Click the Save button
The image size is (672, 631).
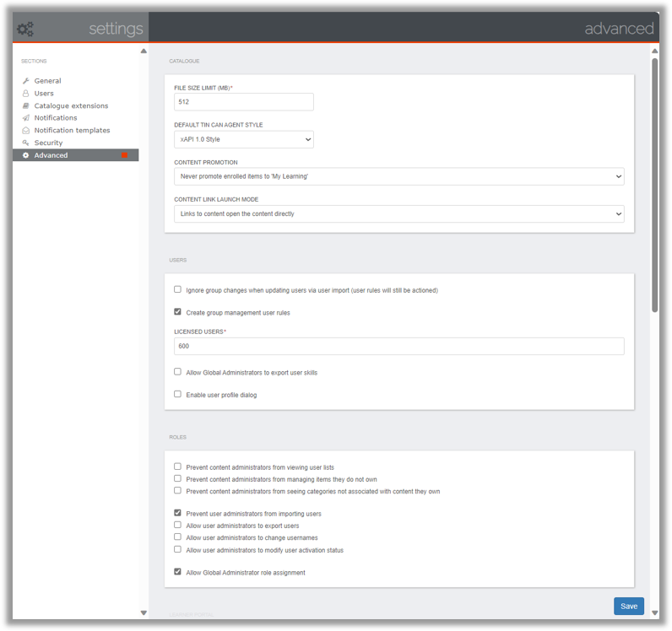(x=629, y=607)
